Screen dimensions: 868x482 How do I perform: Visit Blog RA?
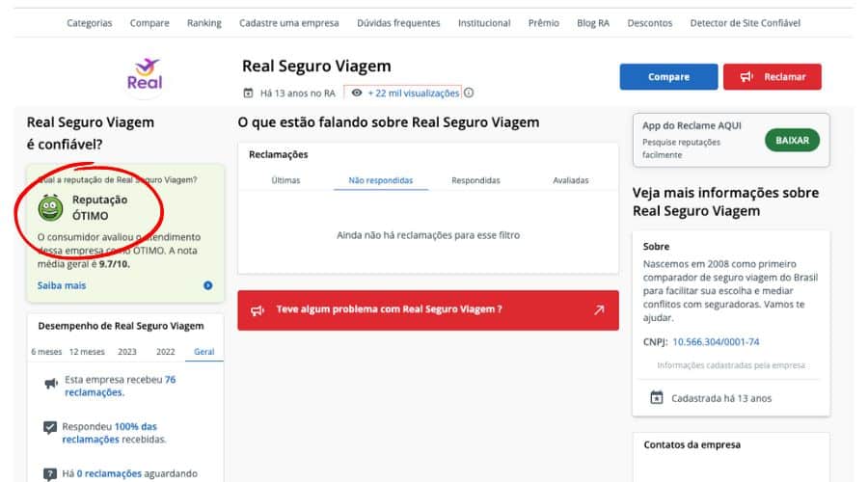(x=593, y=23)
